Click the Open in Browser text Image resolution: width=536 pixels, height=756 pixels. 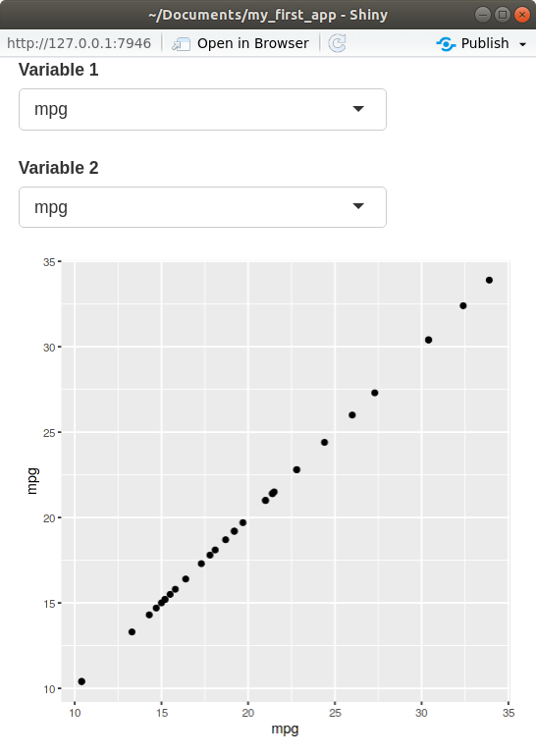coord(253,43)
